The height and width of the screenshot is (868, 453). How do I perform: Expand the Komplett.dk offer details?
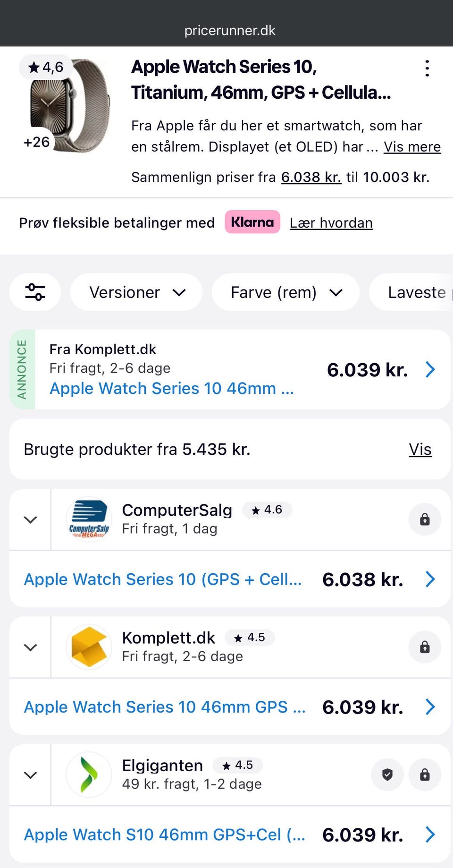(30, 647)
